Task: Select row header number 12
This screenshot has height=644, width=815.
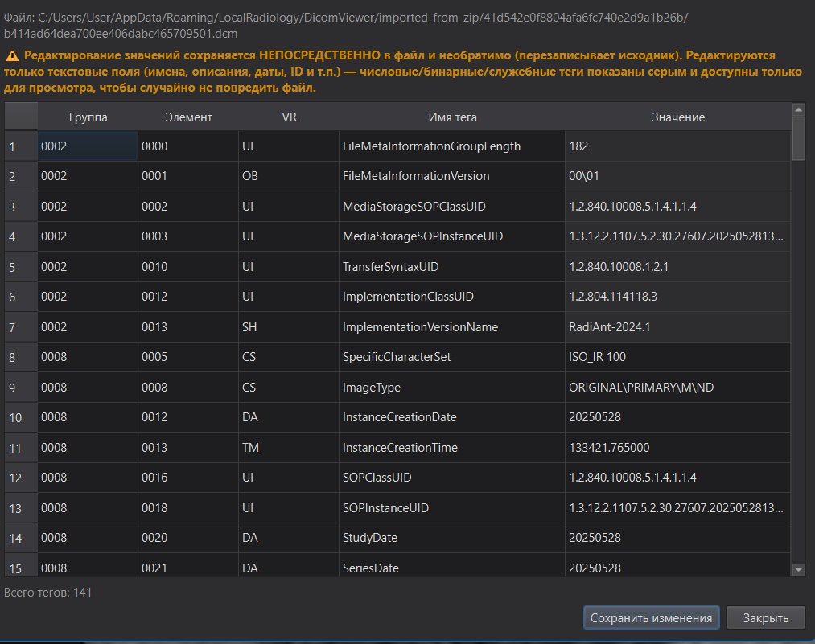Action: pyautogui.click(x=21, y=478)
